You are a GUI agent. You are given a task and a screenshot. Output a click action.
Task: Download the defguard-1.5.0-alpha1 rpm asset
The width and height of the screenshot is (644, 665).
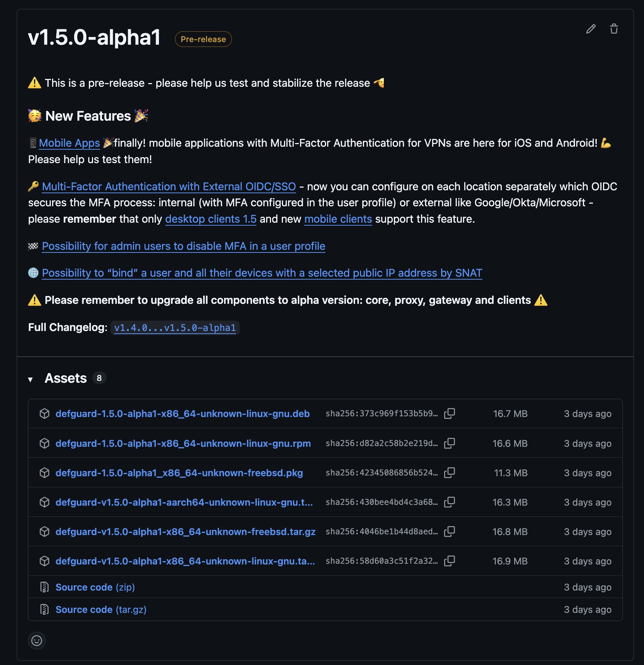tap(183, 443)
